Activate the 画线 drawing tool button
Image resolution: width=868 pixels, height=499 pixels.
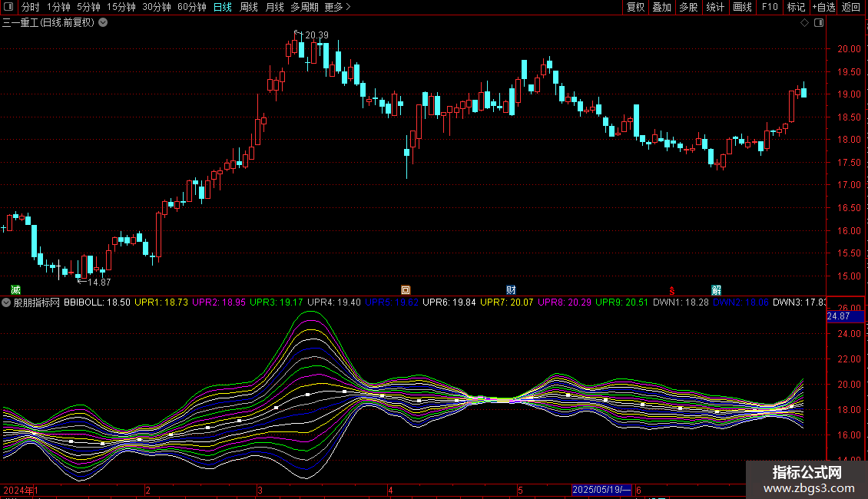coord(742,7)
